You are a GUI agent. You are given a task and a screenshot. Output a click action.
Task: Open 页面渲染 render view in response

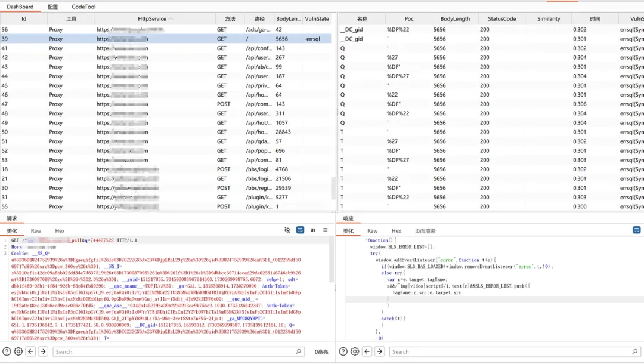click(425, 231)
